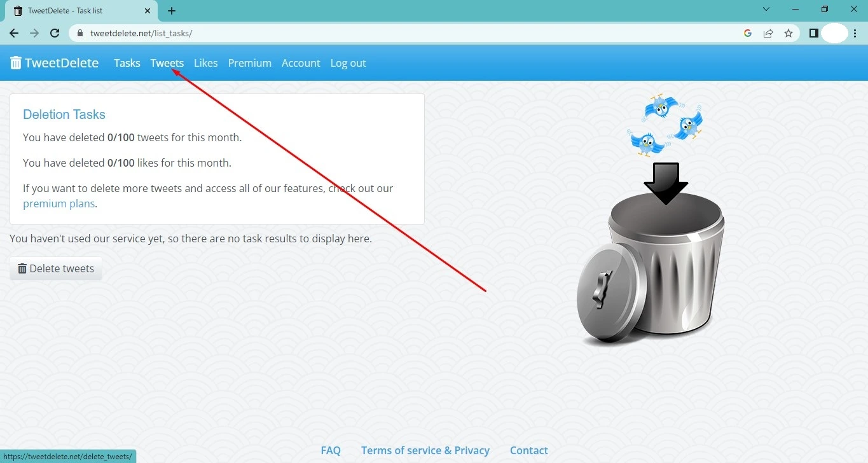
Task: Reload the page with the refresh icon
Action: [55, 33]
